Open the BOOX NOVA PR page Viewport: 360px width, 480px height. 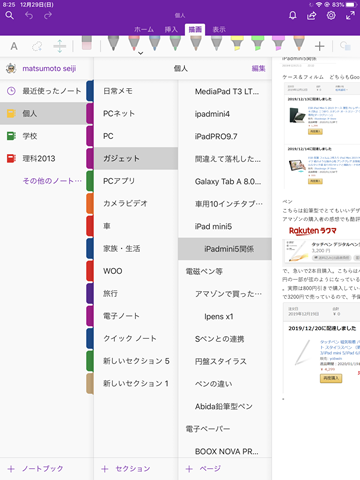coord(225,451)
